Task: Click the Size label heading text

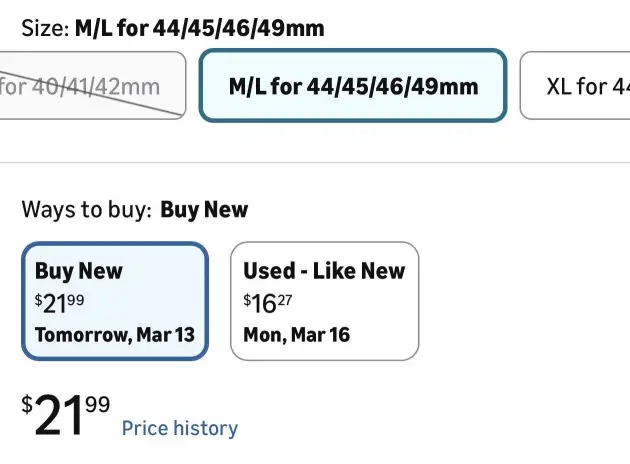Action: 45,28
